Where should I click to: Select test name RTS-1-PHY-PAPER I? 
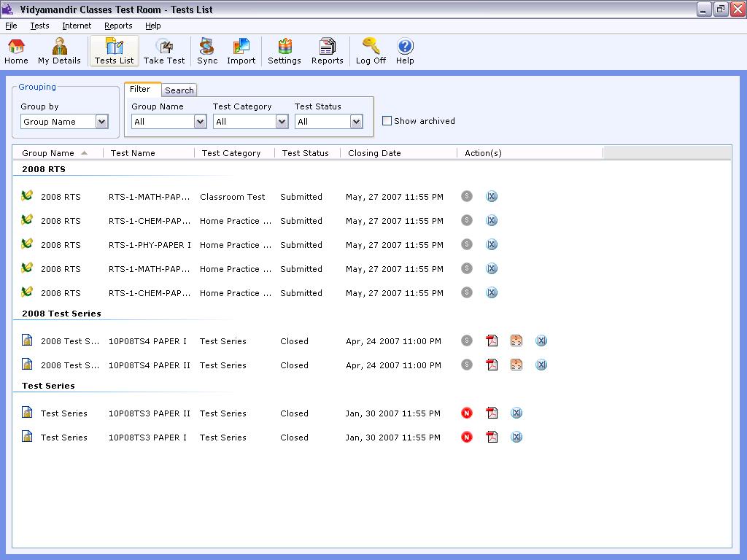(x=150, y=245)
